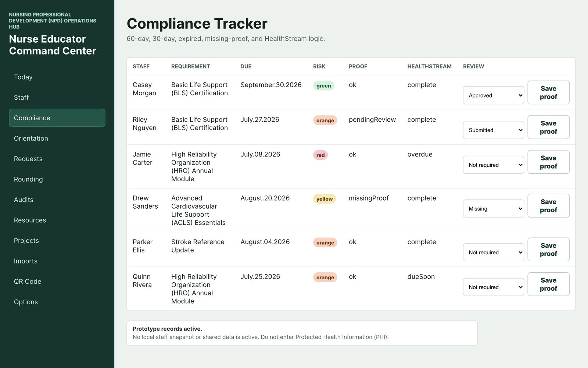Open the Rounding section
This screenshot has width=588, height=368.
click(x=57, y=179)
